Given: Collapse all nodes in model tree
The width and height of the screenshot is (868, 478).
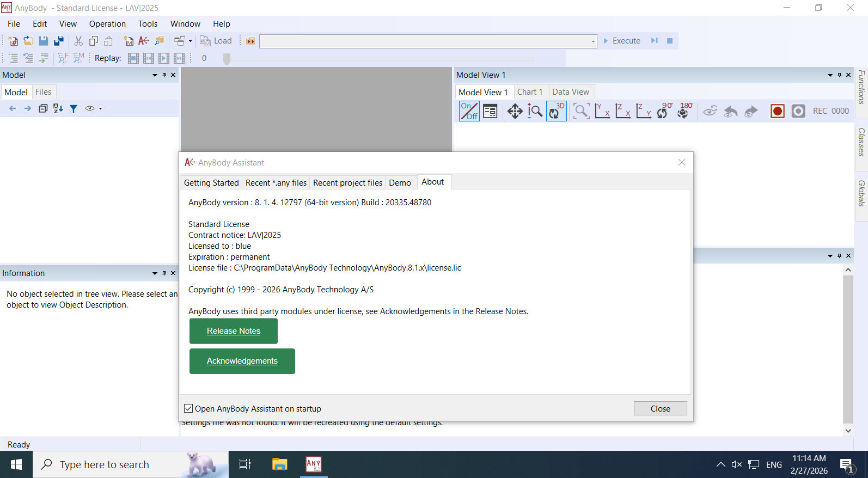Looking at the screenshot, I should coord(43,108).
